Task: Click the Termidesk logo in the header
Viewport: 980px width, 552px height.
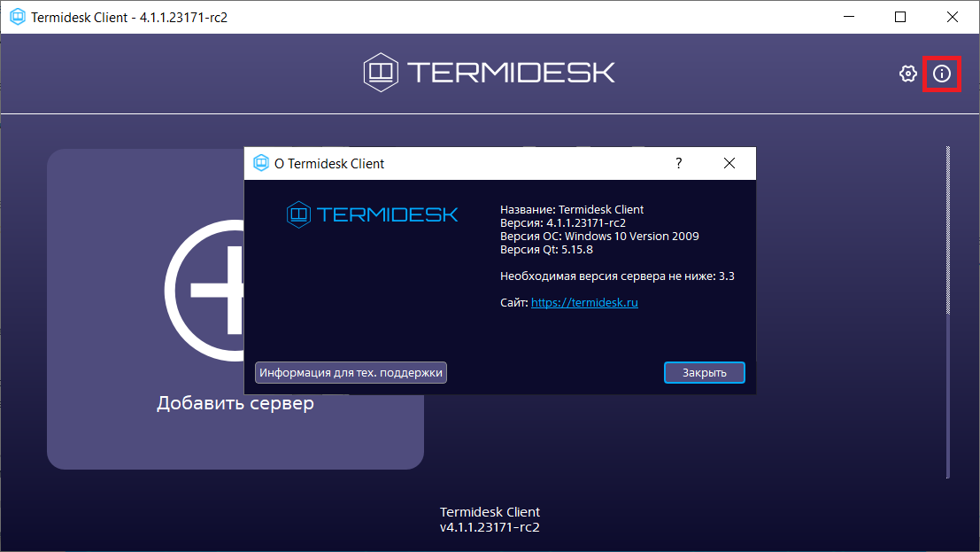Action: [x=490, y=73]
